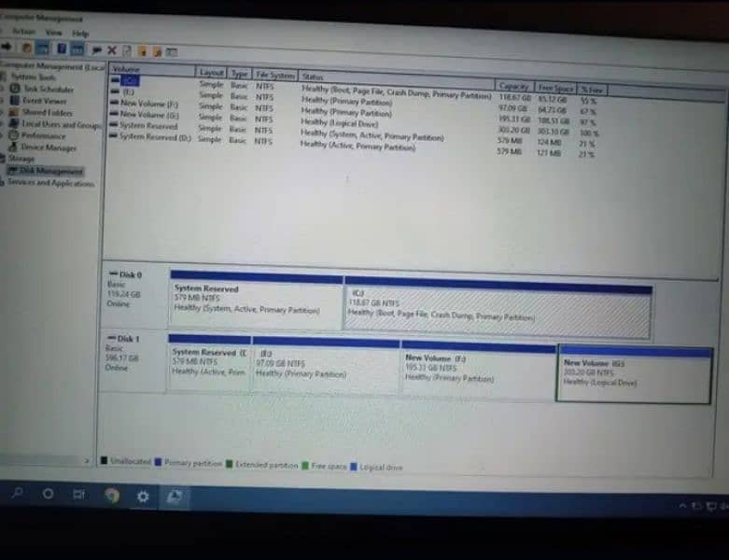The width and height of the screenshot is (729, 560).
Task: Select Disk 0 System Reserved 579 MB partition
Action: (x=256, y=300)
